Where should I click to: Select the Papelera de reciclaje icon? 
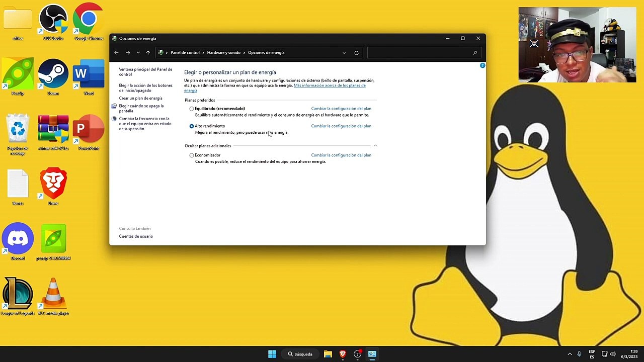click(x=18, y=135)
